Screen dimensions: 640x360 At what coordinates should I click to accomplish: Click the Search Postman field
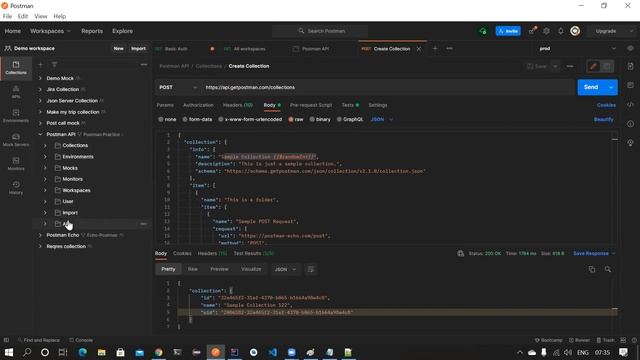(x=320, y=31)
